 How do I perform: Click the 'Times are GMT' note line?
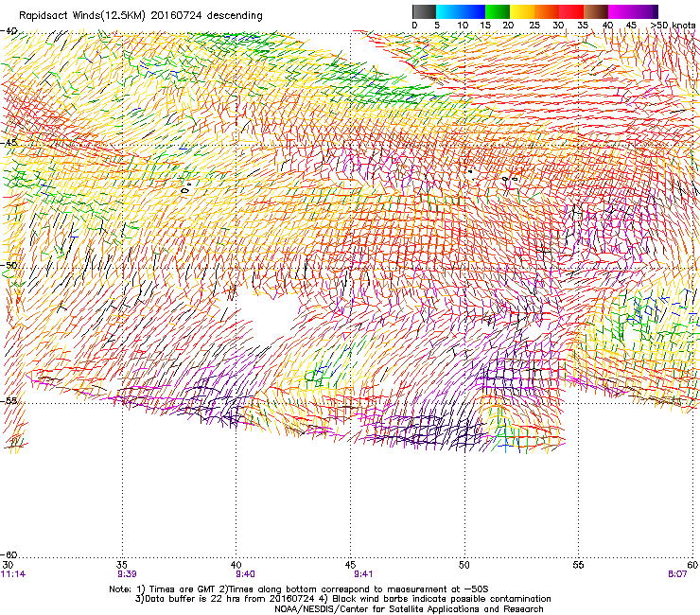pyautogui.click(x=299, y=589)
